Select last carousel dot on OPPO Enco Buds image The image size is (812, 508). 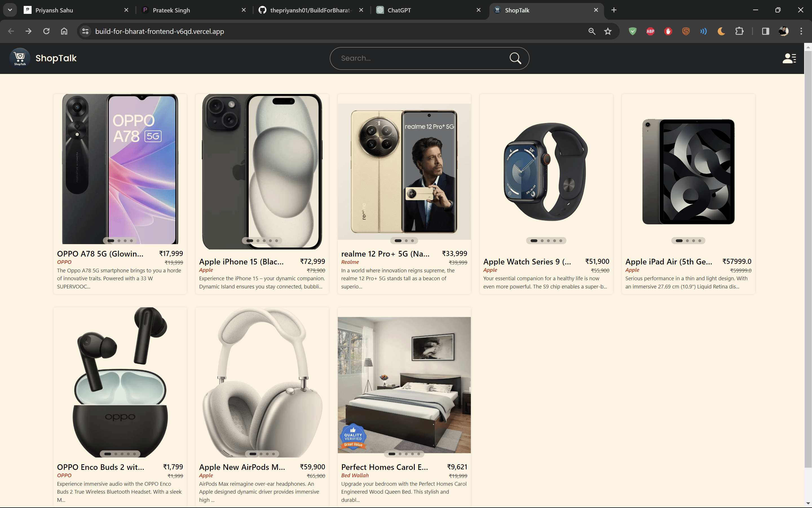134,454
